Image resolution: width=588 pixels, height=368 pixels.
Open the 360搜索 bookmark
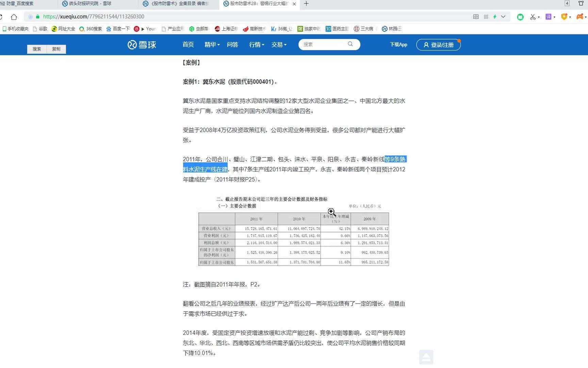(x=91, y=29)
